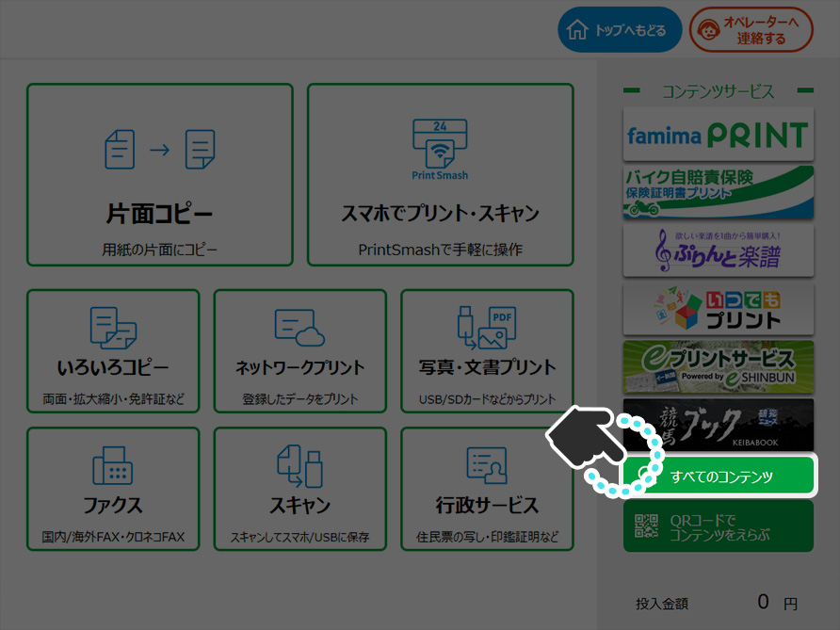The width and height of the screenshot is (840, 630).
Task: Tap the いろいろコピー stacked pages icon
Action: pyautogui.click(x=113, y=328)
